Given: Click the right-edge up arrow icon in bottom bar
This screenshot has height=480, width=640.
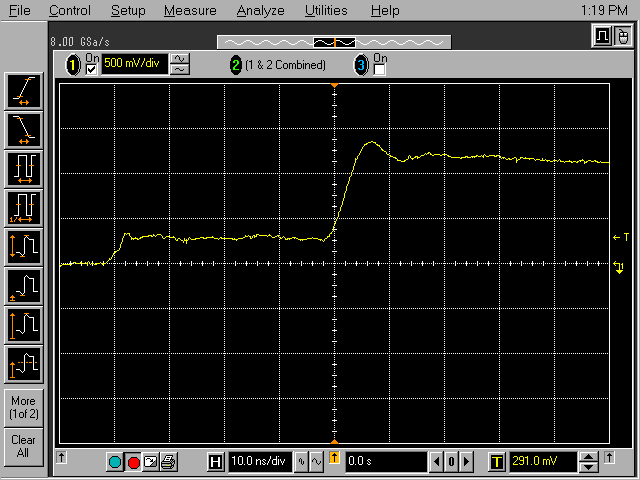Looking at the screenshot, I should point(609,457).
